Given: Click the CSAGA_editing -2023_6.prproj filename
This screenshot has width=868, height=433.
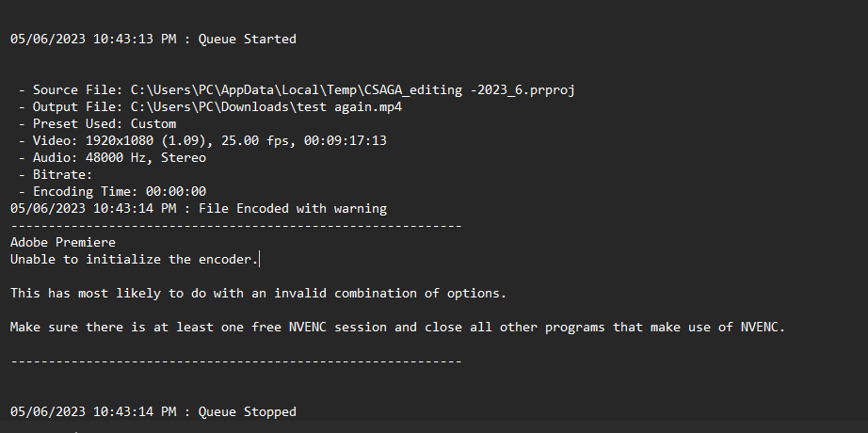Looking at the screenshot, I should click(x=470, y=90).
